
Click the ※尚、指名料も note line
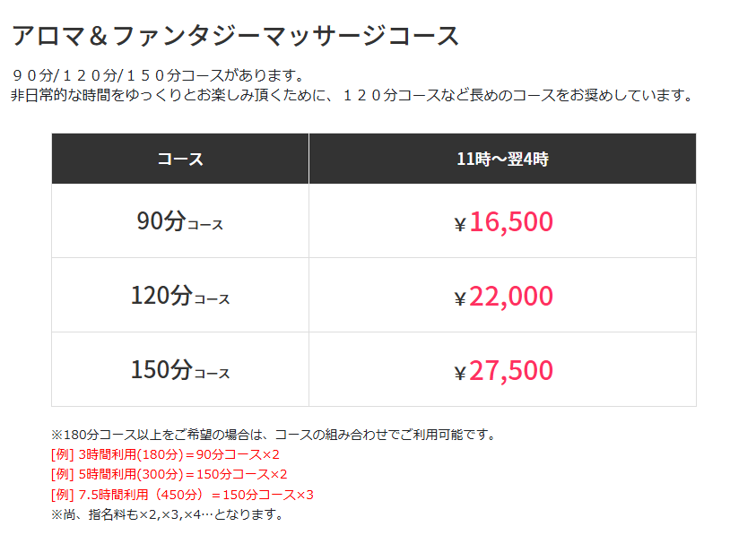click(x=168, y=514)
